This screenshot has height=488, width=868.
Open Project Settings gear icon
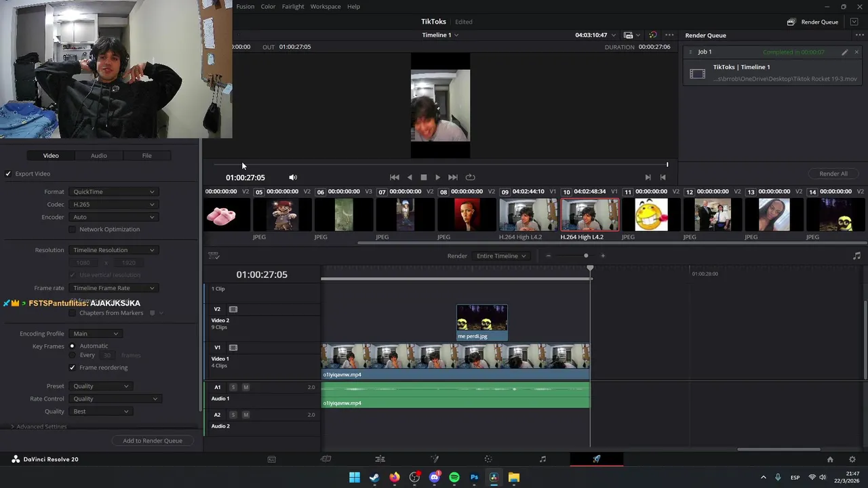852,460
